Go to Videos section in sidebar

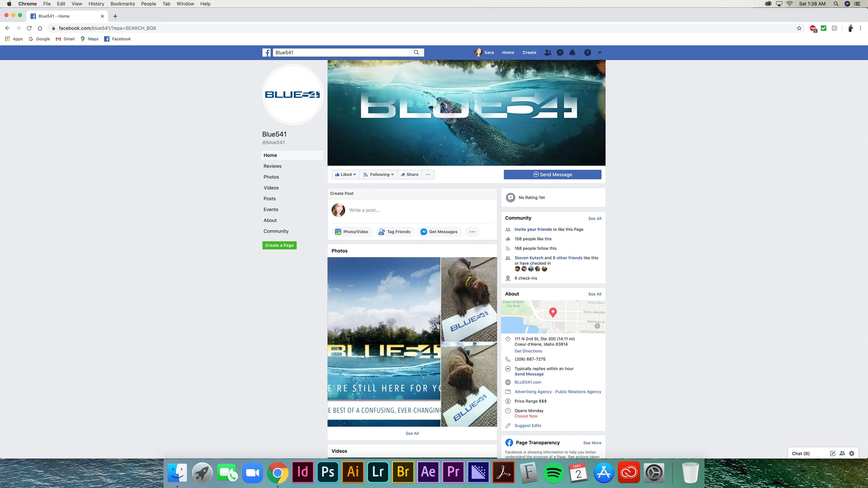tap(271, 188)
